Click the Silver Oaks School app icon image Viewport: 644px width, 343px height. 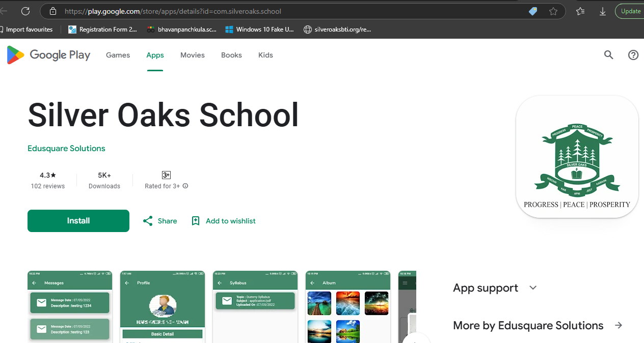click(577, 156)
